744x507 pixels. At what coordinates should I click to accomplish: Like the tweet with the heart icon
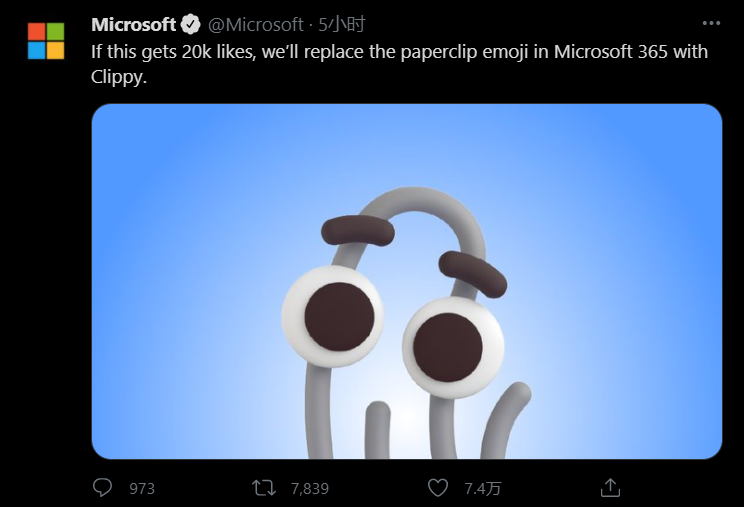(x=437, y=488)
